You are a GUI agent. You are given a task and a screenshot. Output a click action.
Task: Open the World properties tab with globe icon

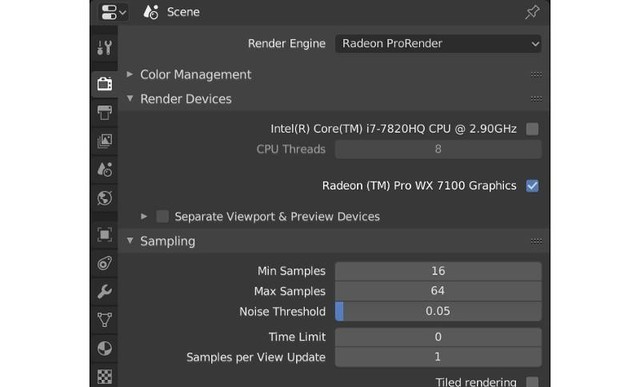pos(104,198)
